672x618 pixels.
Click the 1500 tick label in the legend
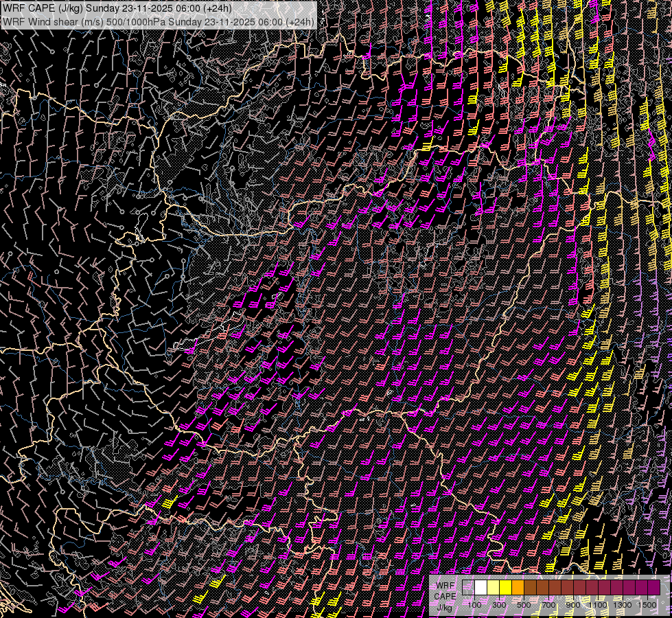click(x=647, y=605)
